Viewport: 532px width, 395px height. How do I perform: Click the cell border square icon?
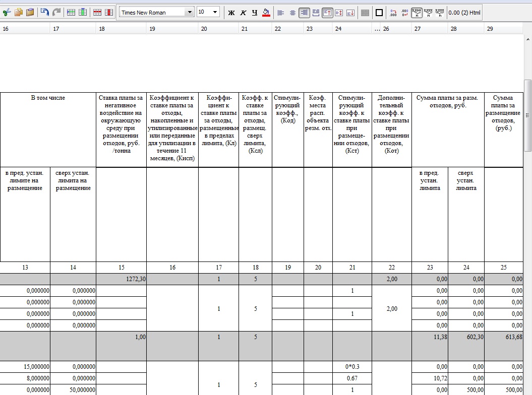point(379,12)
